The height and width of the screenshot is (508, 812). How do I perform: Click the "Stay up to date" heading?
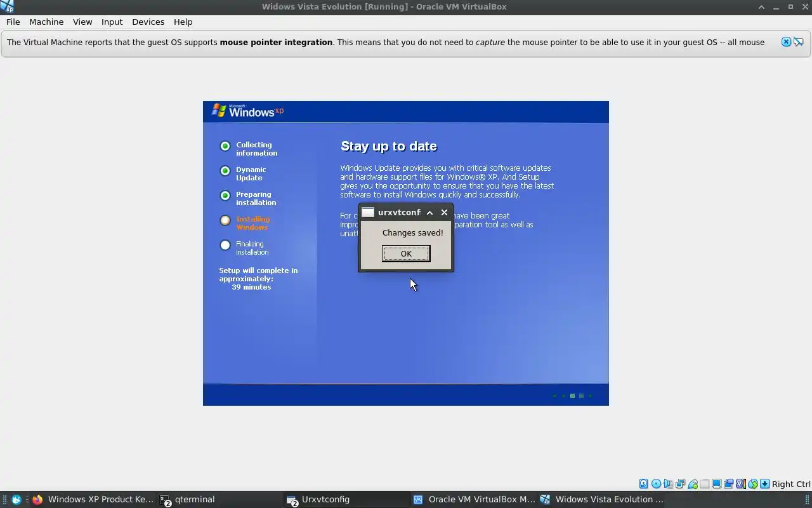click(389, 146)
